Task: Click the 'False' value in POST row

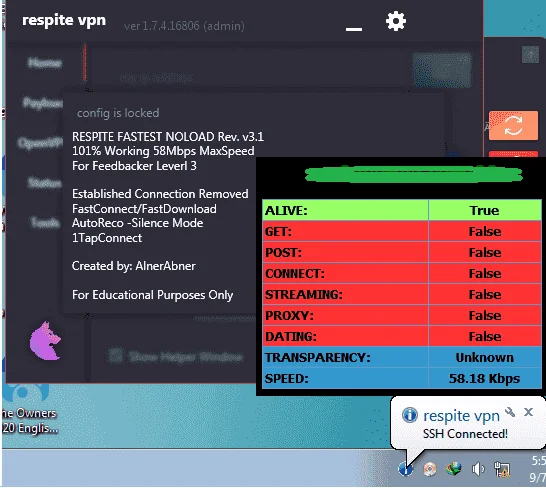Action: pyautogui.click(x=485, y=253)
